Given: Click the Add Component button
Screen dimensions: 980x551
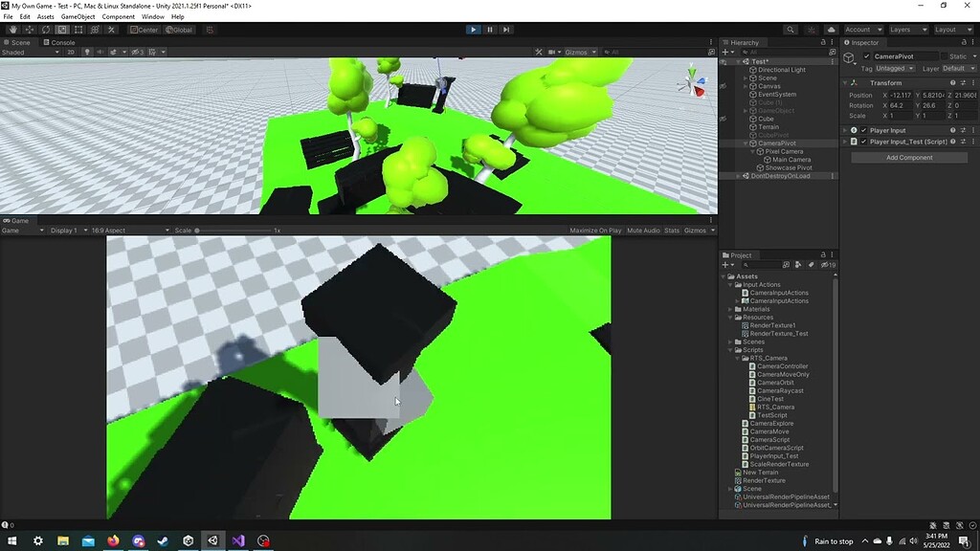Looking at the screenshot, I should pyautogui.click(x=908, y=156).
